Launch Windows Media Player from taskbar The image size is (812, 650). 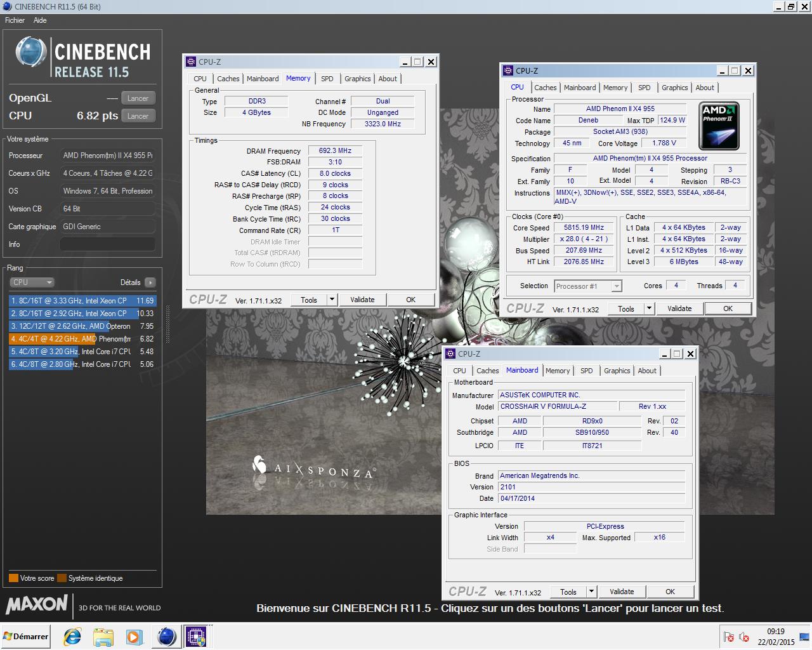coord(134,636)
